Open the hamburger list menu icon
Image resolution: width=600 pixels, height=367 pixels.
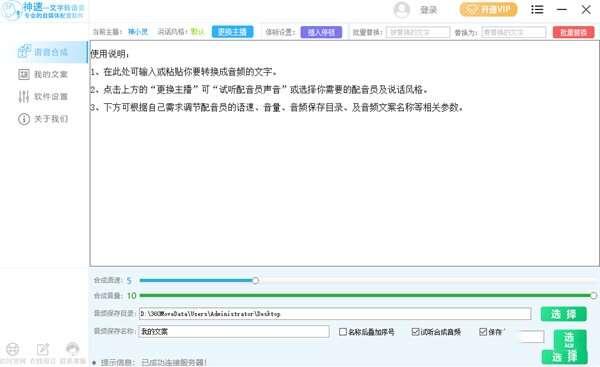tap(537, 10)
